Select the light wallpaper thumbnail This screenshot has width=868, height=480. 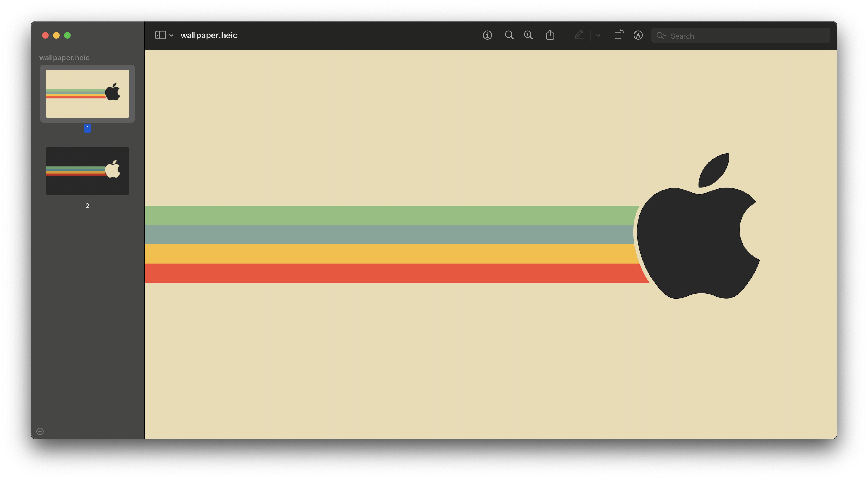(x=87, y=94)
